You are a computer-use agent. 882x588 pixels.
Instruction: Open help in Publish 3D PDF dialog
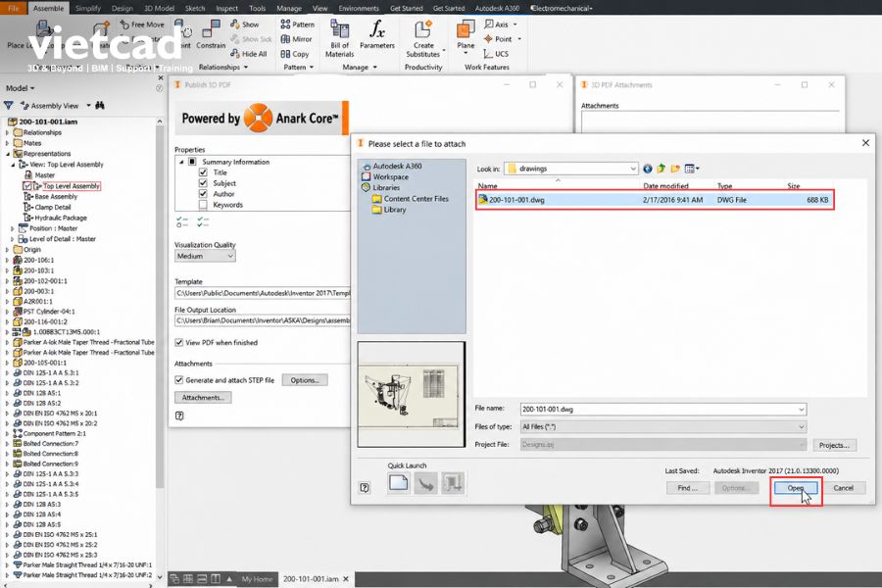pos(179,416)
